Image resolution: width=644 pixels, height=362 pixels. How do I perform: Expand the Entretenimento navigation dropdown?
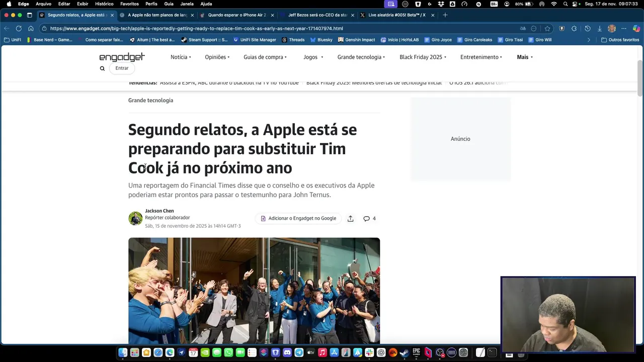[481, 57]
